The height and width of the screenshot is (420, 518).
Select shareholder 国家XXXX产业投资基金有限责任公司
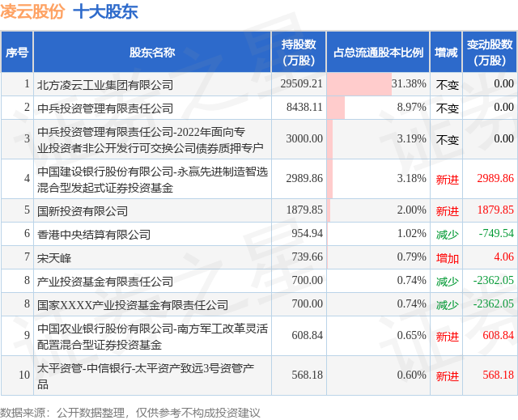133,305
